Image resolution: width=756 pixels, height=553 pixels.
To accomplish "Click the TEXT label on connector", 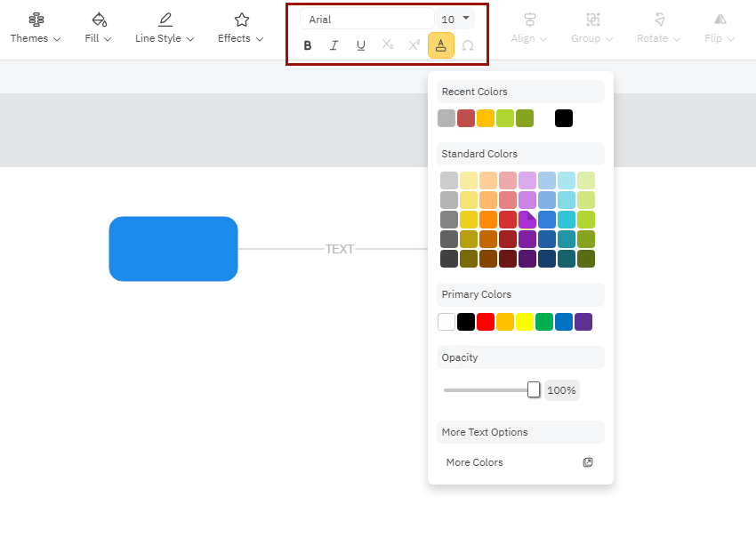I will pos(340,249).
